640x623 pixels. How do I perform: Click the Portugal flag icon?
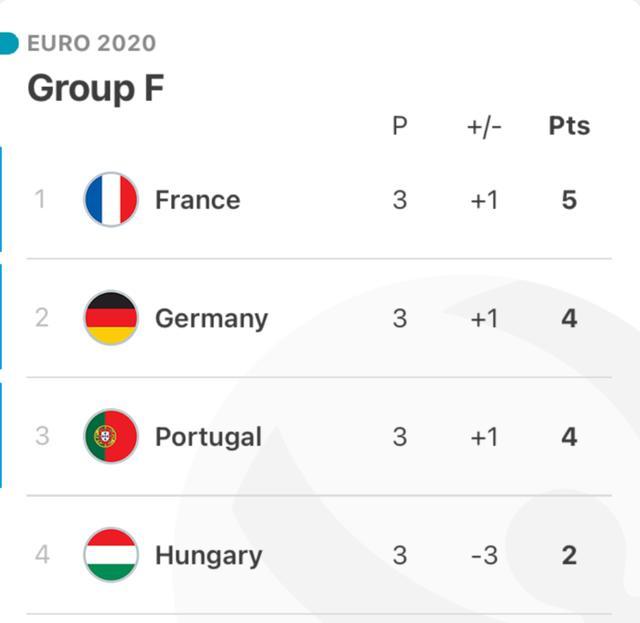111,437
